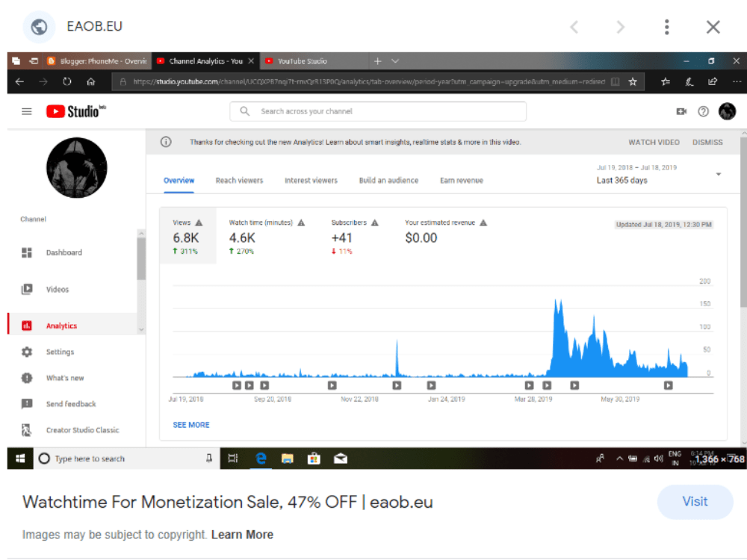Click WATCH VIDEO in the banner

click(x=654, y=142)
